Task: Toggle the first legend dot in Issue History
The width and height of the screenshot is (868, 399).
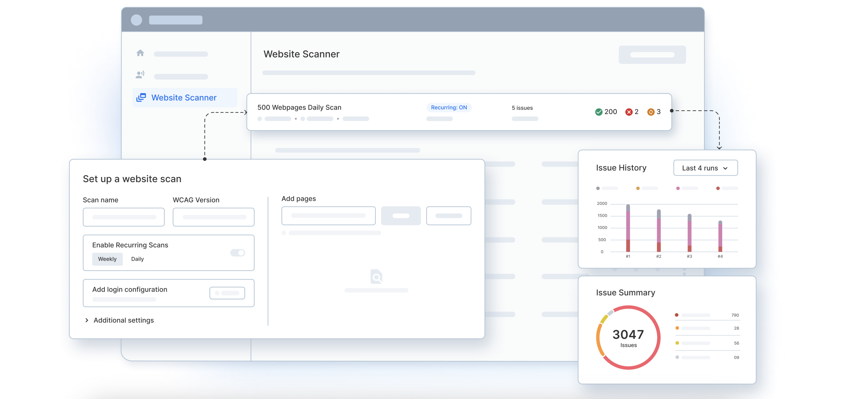Action: [597, 188]
